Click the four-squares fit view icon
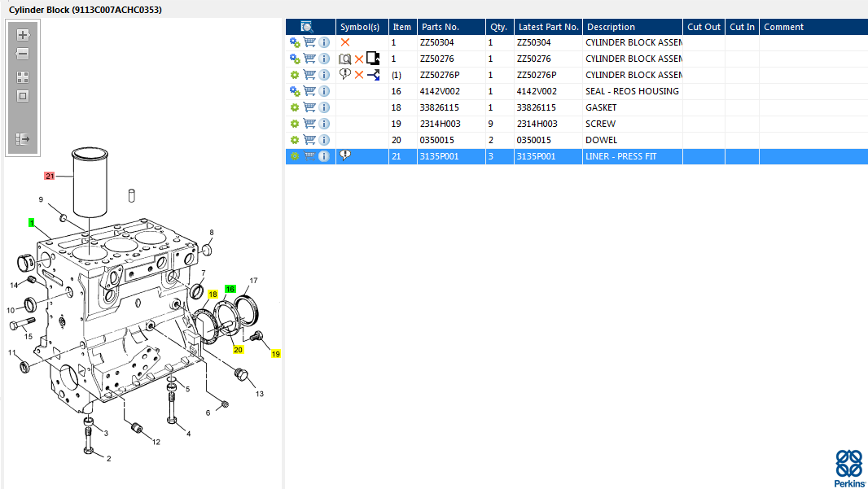Viewport: 868px width, 489px height. [x=23, y=77]
